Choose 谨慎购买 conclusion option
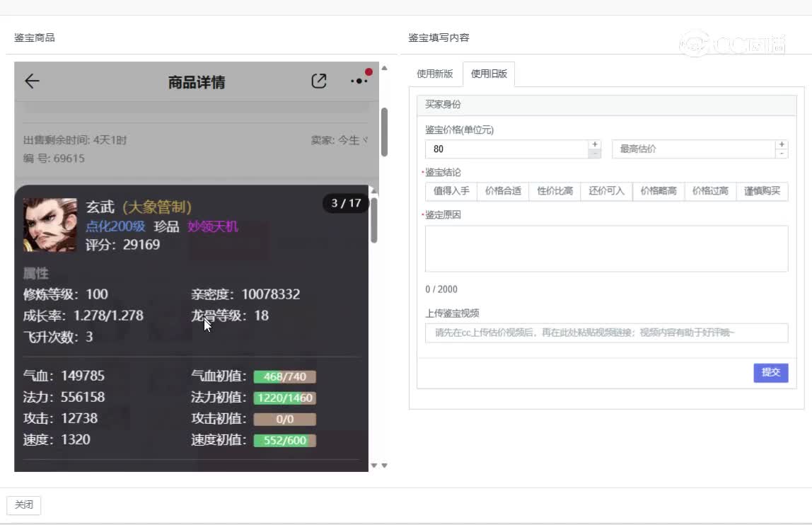The width and height of the screenshot is (812, 525). (x=762, y=191)
